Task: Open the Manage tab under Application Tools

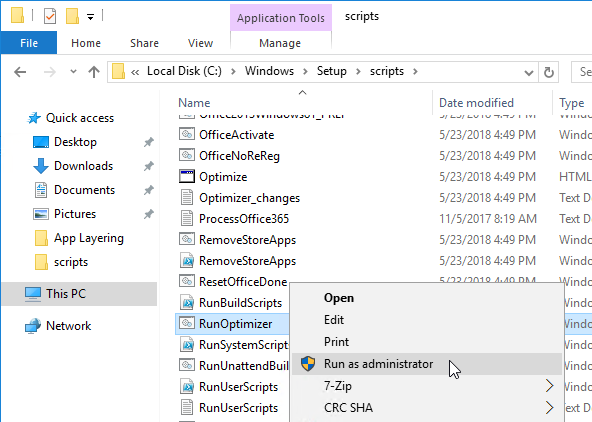Action: click(280, 43)
